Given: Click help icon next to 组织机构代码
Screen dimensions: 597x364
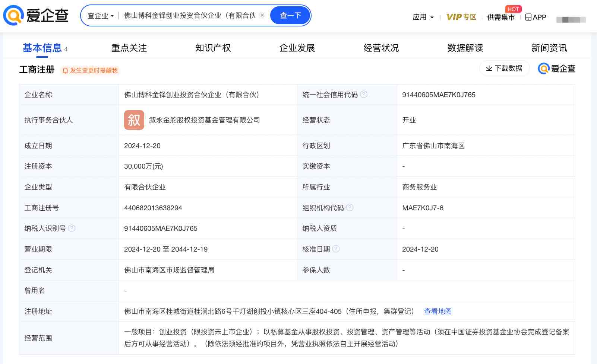Looking at the screenshot, I should (350, 208).
